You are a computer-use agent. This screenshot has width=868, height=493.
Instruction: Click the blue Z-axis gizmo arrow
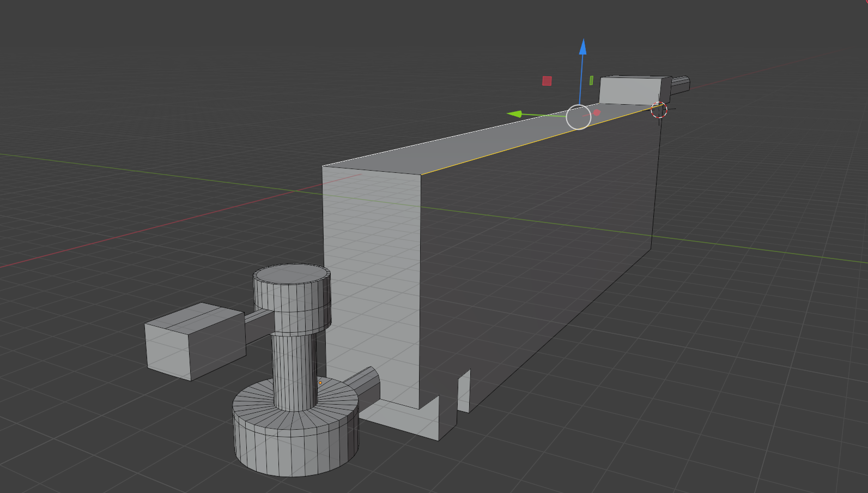click(582, 48)
